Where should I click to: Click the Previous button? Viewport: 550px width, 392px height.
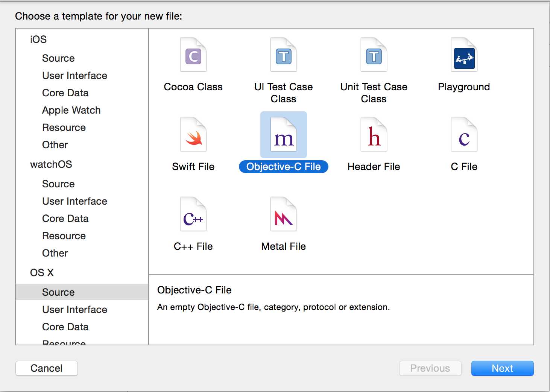[x=430, y=368]
